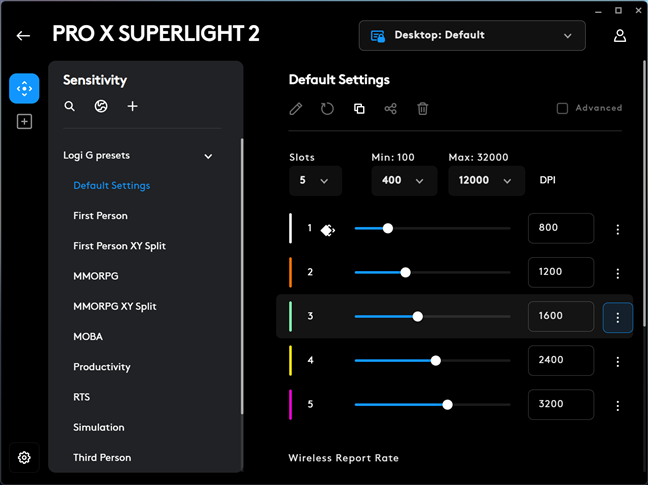Select MMORPG XY Split preset
Screen dimensions: 648x485
[115, 307]
